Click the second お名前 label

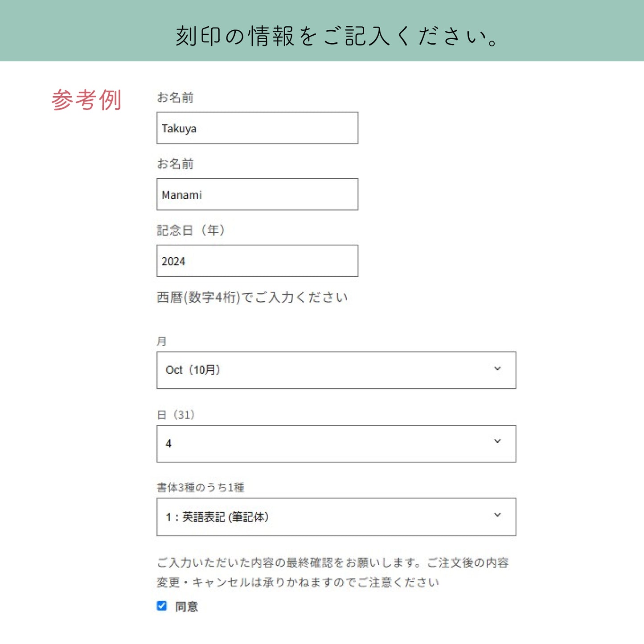[176, 164]
